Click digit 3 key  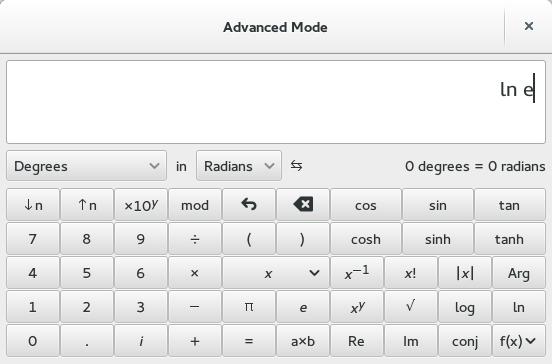coord(141,307)
